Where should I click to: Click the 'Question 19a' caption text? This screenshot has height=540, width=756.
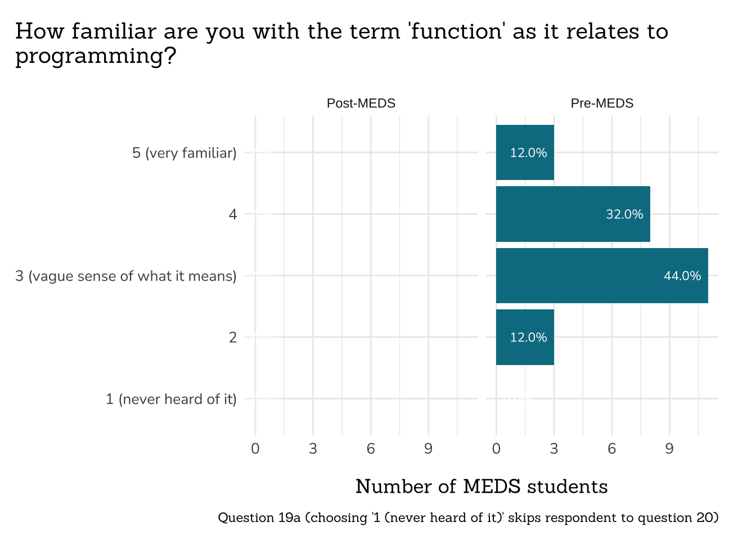click(x=468, y=517)
